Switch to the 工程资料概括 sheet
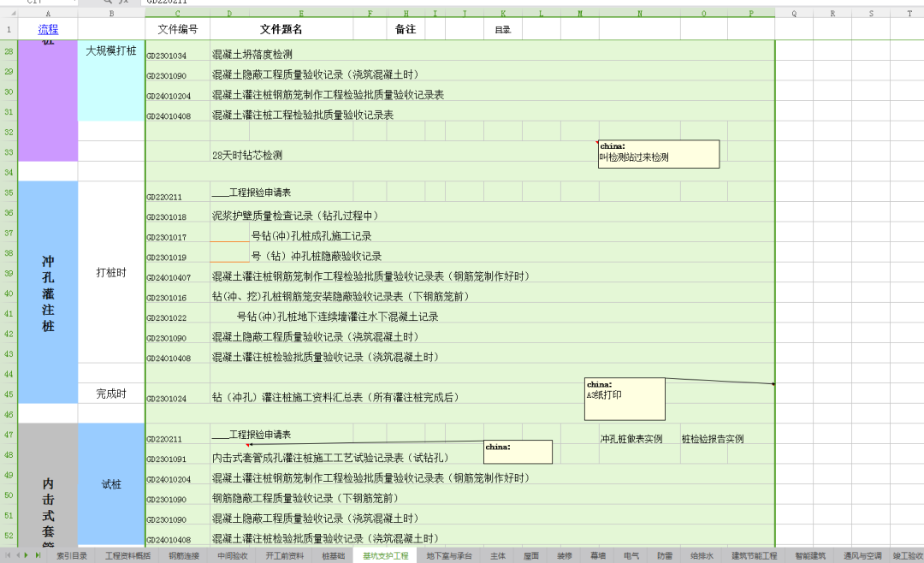The image size is (924, 563). click(127, 556)
